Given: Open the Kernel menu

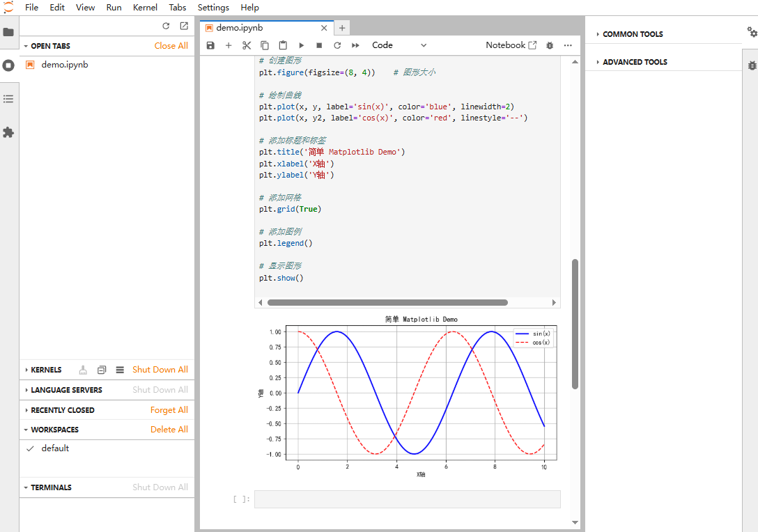Looking at the screenshot, I should tap(145, 8).
